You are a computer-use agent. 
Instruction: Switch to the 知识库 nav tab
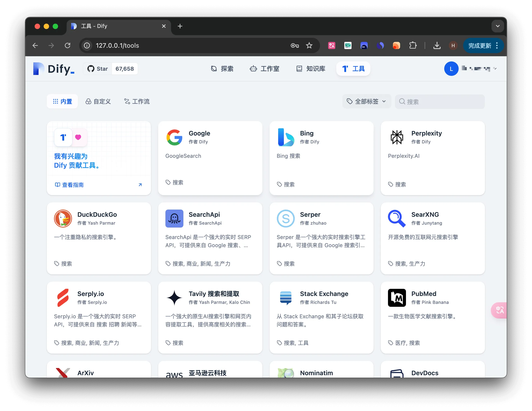311,69
